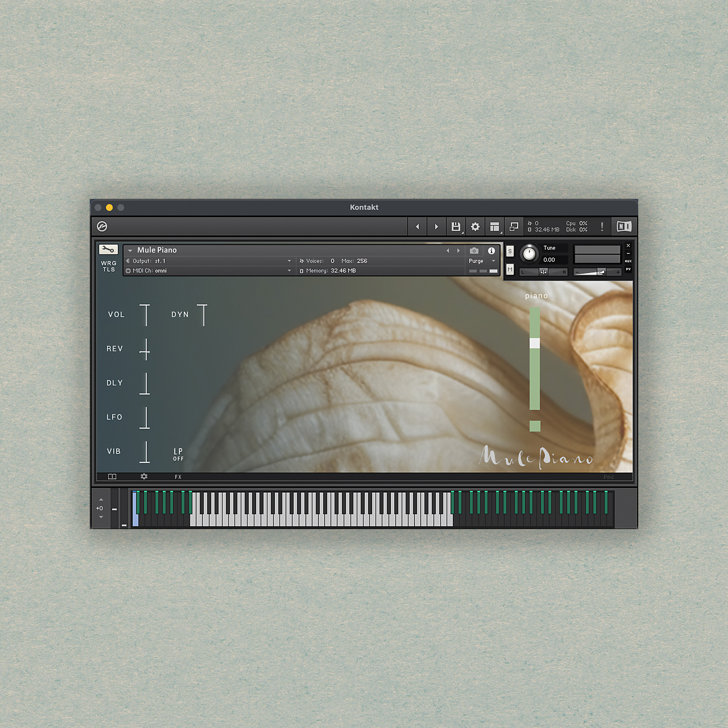Click the Ped indicator at the bottom right
The height and width of the screenshot is (728, 728).
coord(609,477)
